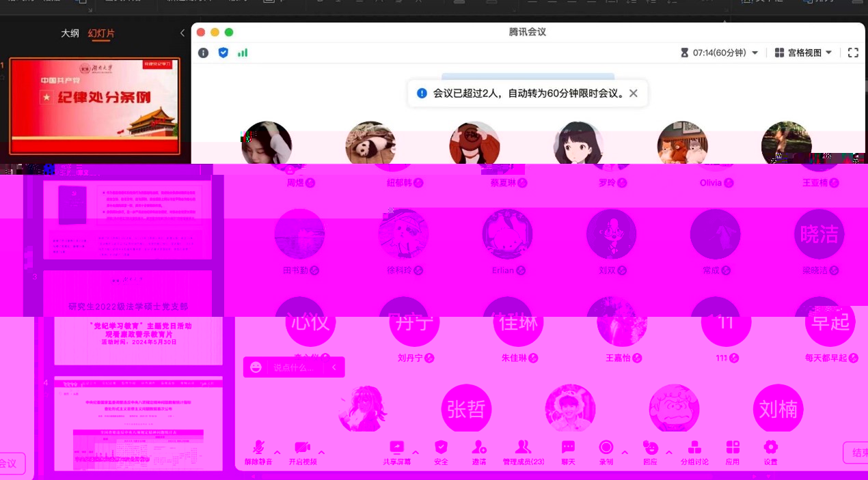Select slide 1 纪律处分条例 thumbnail
Viewport: 868px width, 480px height.
[x=94, y=106]
